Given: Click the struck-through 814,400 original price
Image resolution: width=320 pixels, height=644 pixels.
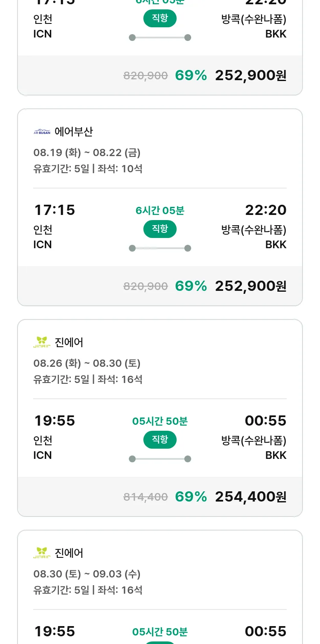Looking at the screenshot, I should 145,497.
